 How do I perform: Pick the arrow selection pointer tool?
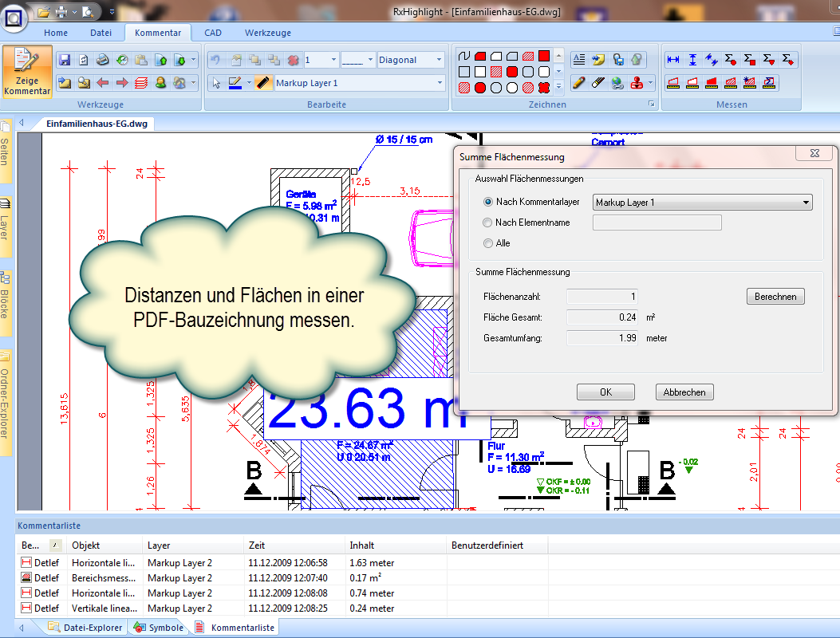pos(215,83)
